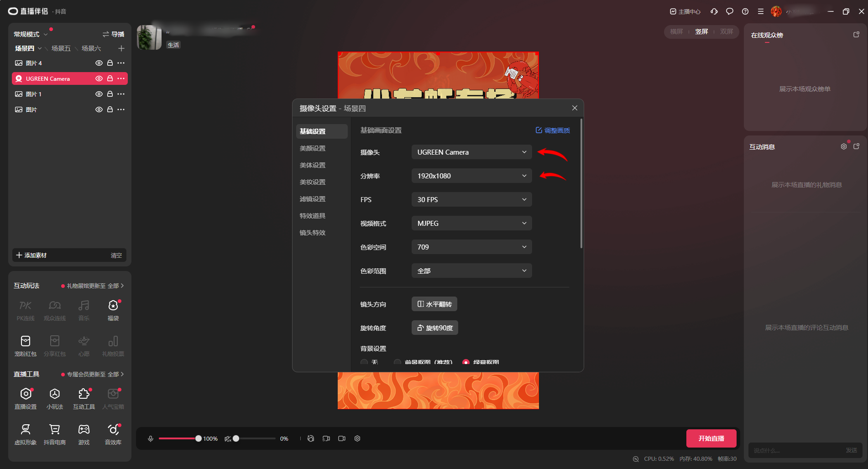Open customer service headset icon
Image resolution: width=868 pixels, height=469 pixels.
(714, 11)
